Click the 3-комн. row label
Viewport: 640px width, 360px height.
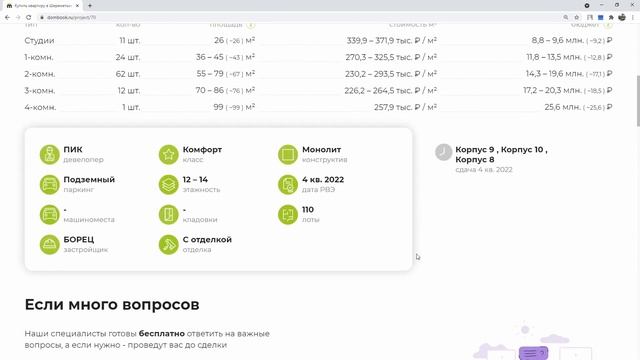[x=40, y=91]
